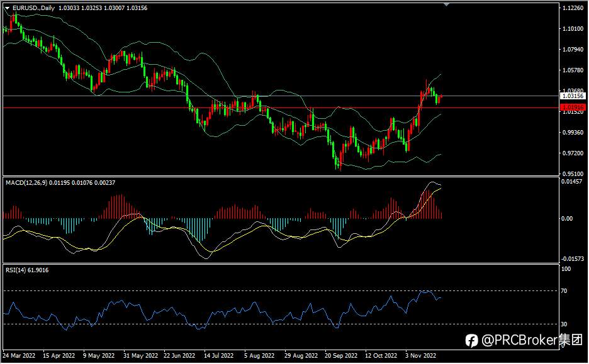The width and height of the screenshot is (589, 364).
Task: Click the 14 Jul 2022 date label
Action: [218, 356]
